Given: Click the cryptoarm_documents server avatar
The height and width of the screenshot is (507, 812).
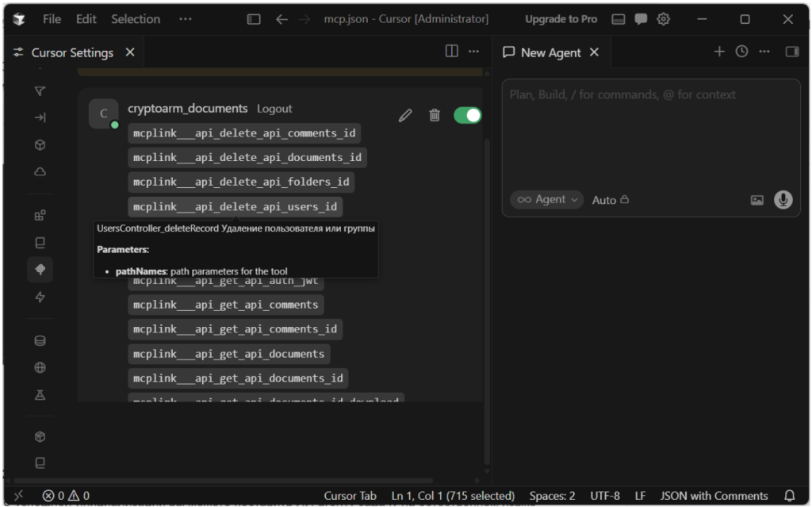Looking at the screenshot, I should click(104, 113).
